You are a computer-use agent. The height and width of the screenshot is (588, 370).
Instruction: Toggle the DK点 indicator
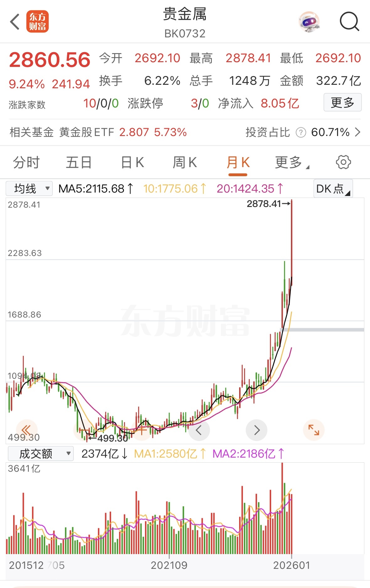pos(333,188)
